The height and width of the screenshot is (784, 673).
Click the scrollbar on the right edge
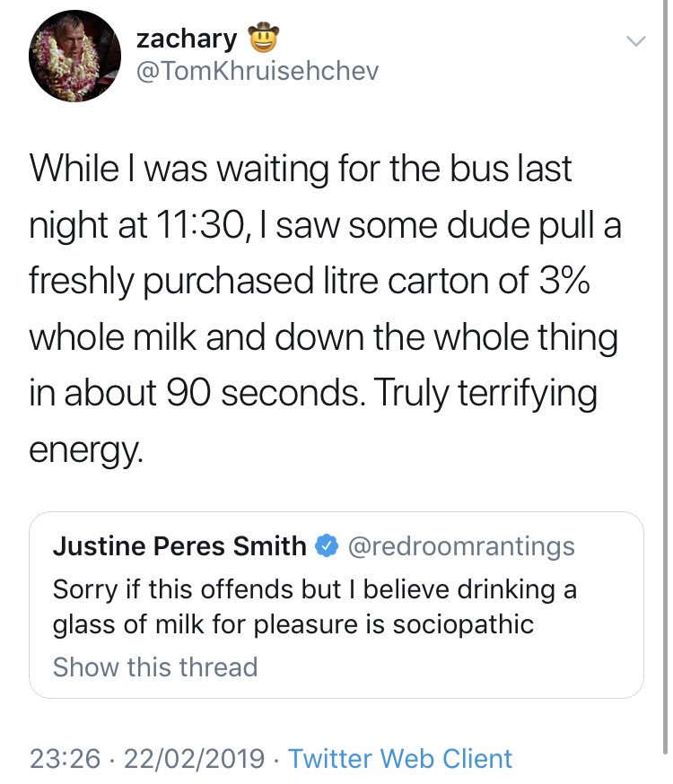point(665,380)
